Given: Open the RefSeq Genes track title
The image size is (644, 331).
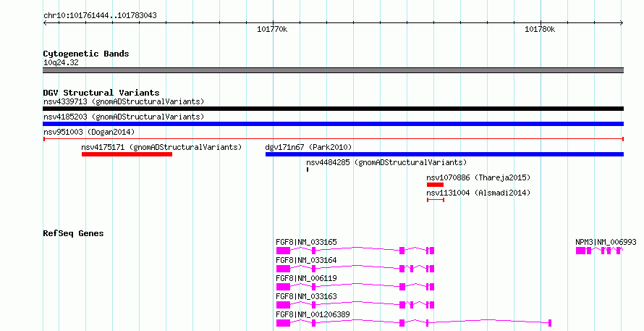Looking at the screenshot, I should (73, 233).
